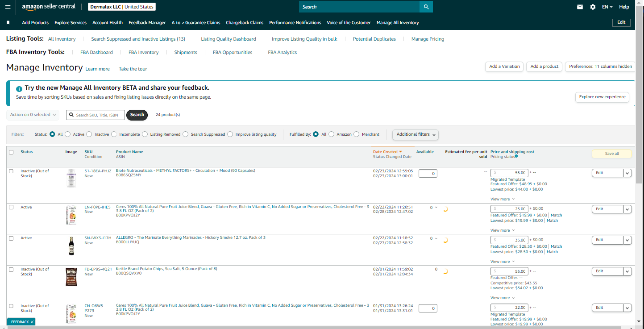Viewport: 644px width, 329px height.
Task: Click the Pricing status info icon
Action: pyautogui.click(x=516, y=156)
